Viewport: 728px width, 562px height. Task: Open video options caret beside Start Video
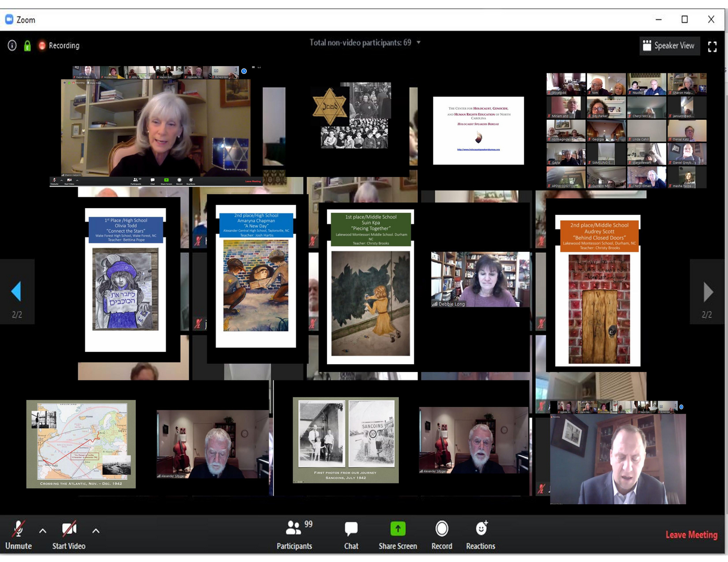click(x=96, y=531)
